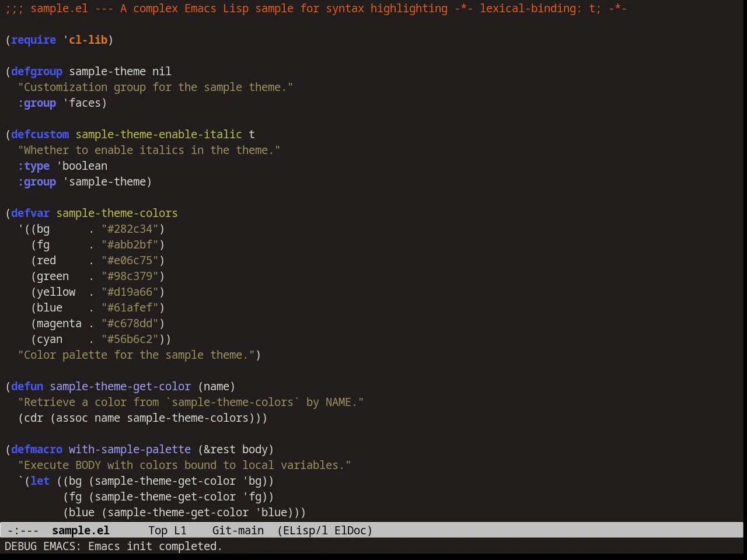747x560 pixels.
Task: Click the '(name)' argument list
Action: point(217,386)
